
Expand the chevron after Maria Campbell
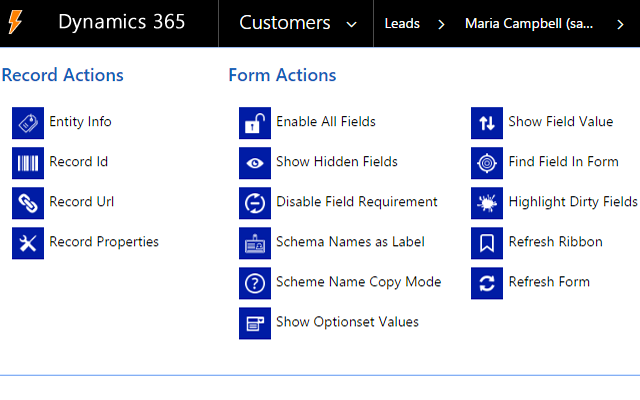tap(620, 24)
